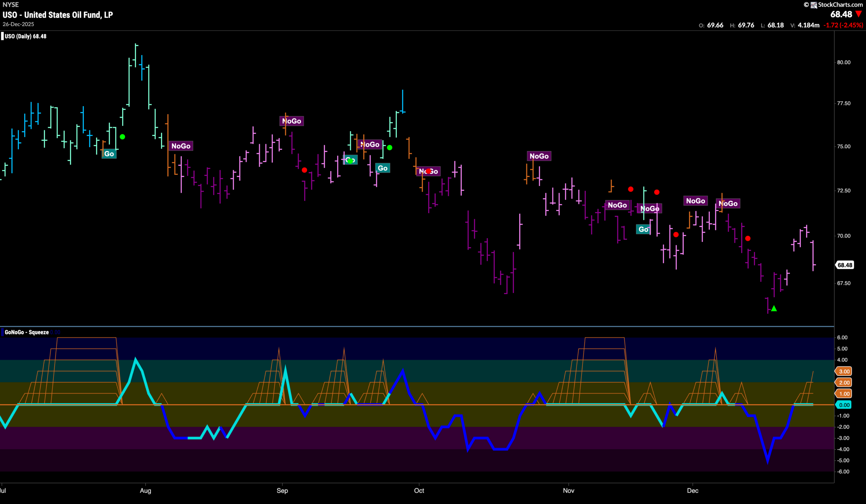The image size is (866, 504).
Task: Select the NoGo label in late October
Action: click(539, 156)
